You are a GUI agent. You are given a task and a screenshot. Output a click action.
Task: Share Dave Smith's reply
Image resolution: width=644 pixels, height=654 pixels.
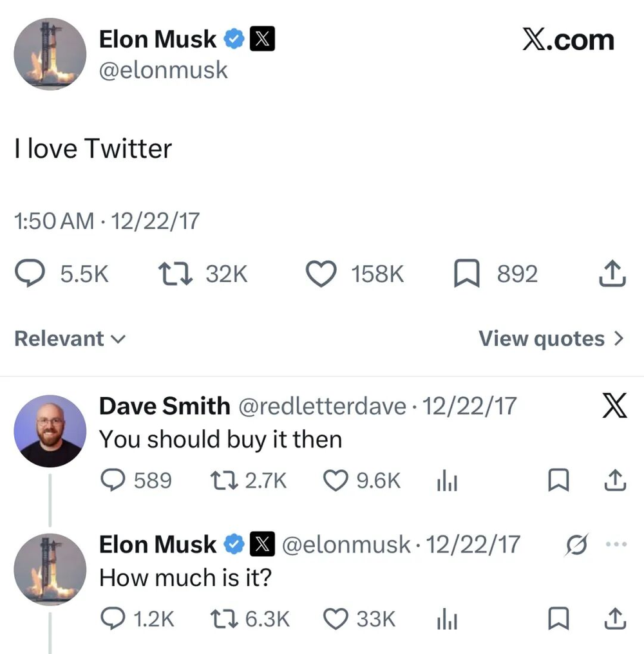click(x=615, y=480)
